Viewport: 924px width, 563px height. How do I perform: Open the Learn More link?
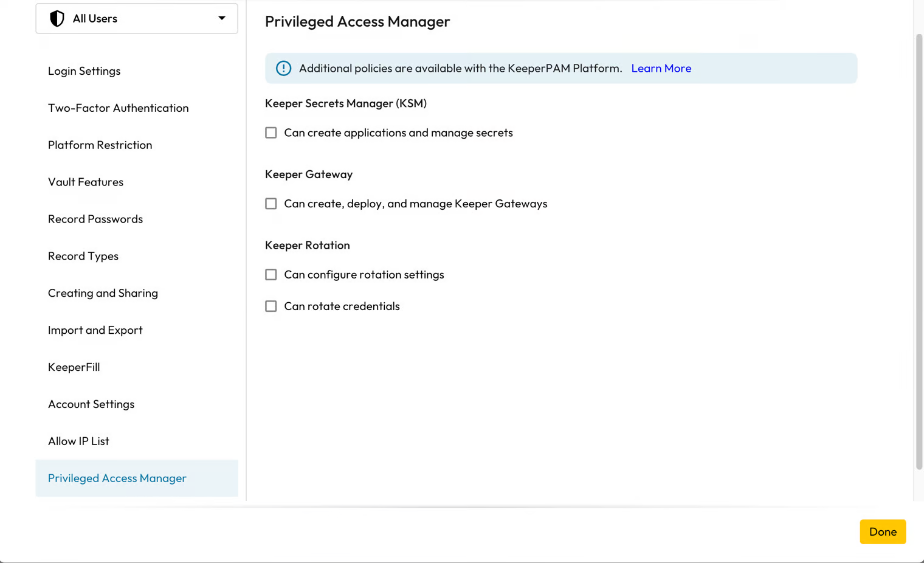pos(661,69)
